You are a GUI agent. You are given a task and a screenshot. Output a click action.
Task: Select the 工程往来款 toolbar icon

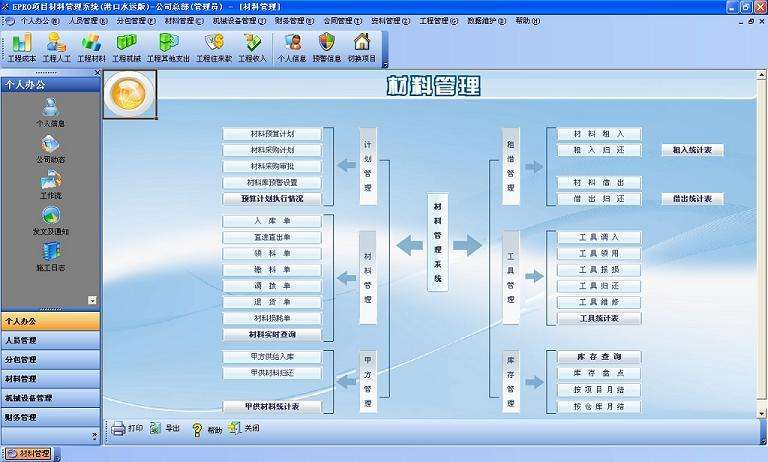[x=214, y=48]
